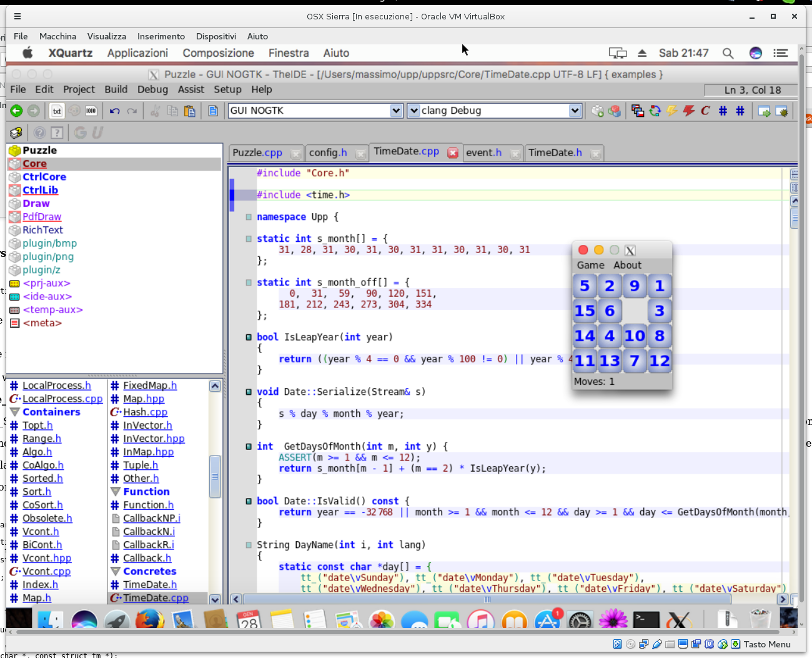Screen dimensions: 812x658
Task: Open the Assist menu
Action: [x=191, y=89]
